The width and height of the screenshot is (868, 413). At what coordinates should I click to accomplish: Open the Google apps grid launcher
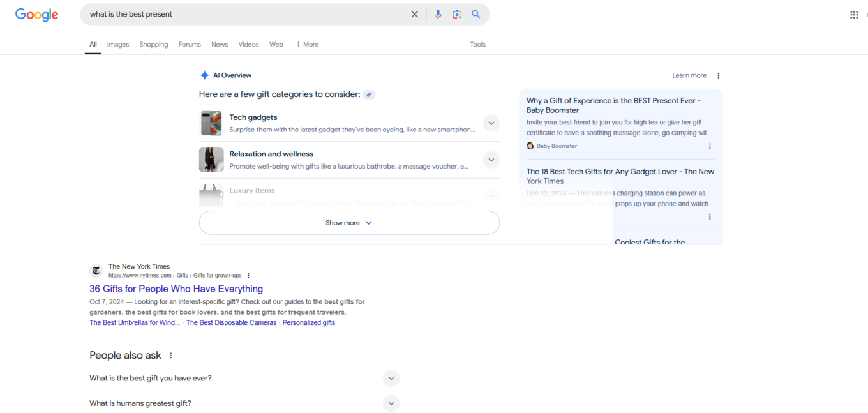pos(854,14)
